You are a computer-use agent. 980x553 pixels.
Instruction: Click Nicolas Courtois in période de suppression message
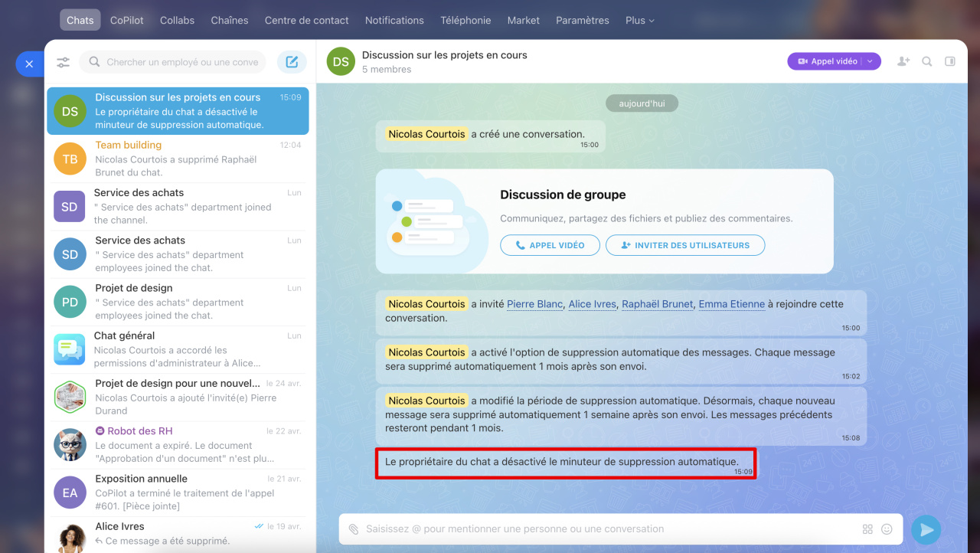pyautogui.click(x=426, y=401)
